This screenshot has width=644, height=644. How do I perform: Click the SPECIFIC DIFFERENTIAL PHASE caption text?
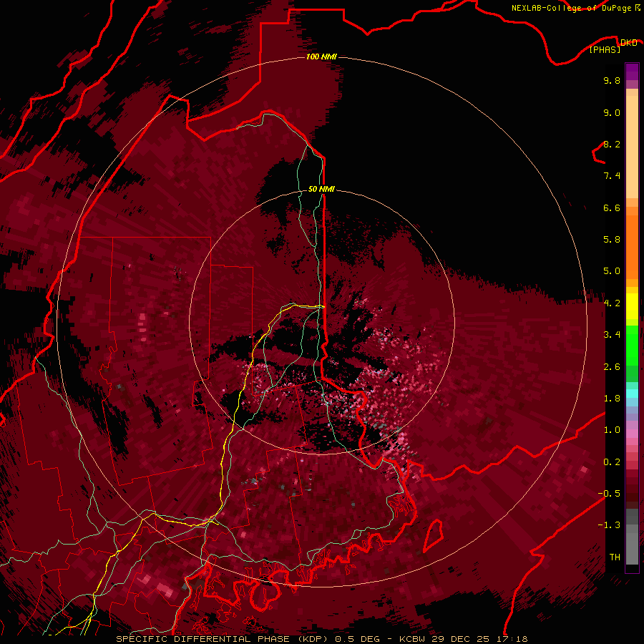point(202,639)
